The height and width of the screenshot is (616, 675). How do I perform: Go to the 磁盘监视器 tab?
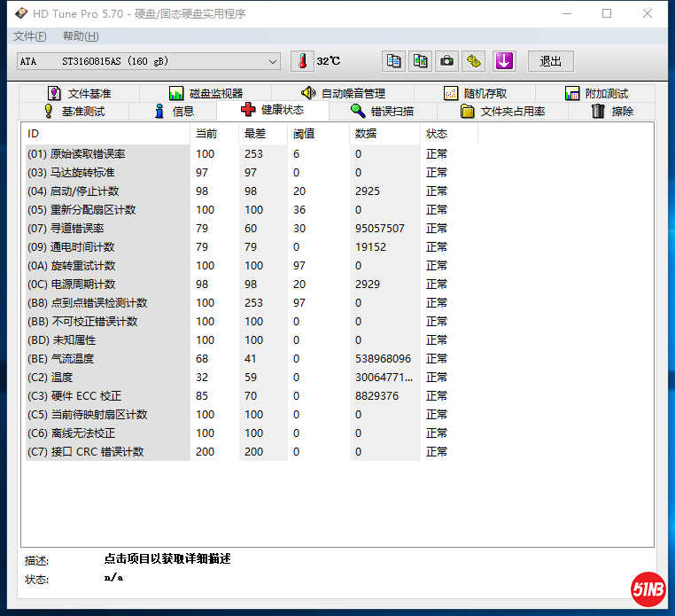pyautogui.click(x=206, y=93)
